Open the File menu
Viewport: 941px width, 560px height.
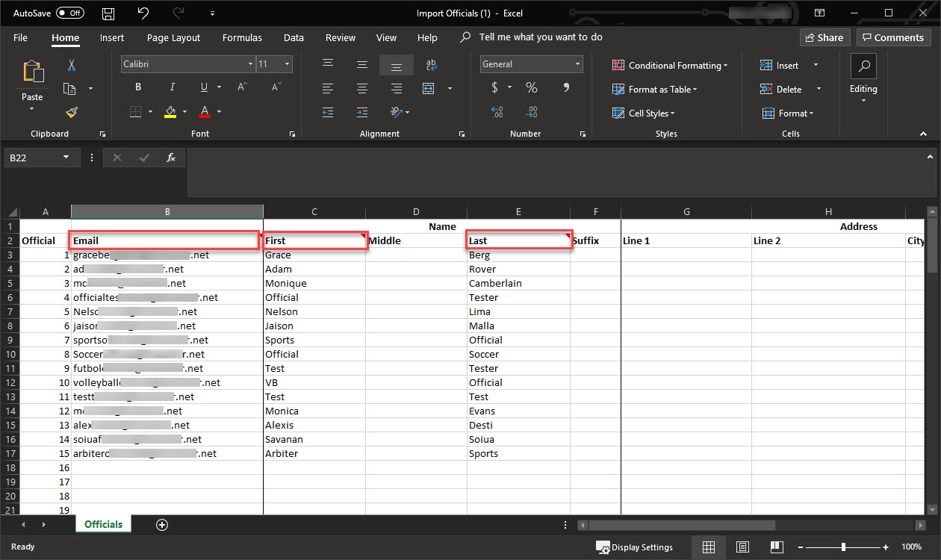point(20,37)
